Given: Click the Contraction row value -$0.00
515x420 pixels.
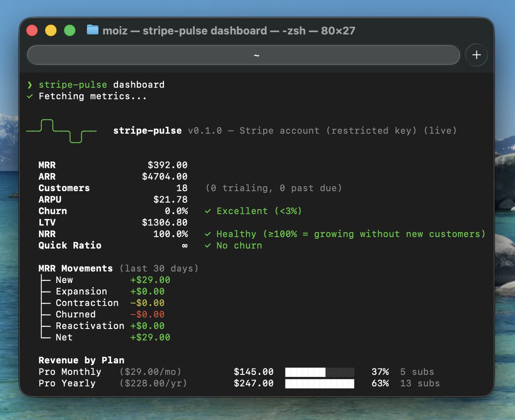Looking at the screenshot, I should tap(148, 303).
